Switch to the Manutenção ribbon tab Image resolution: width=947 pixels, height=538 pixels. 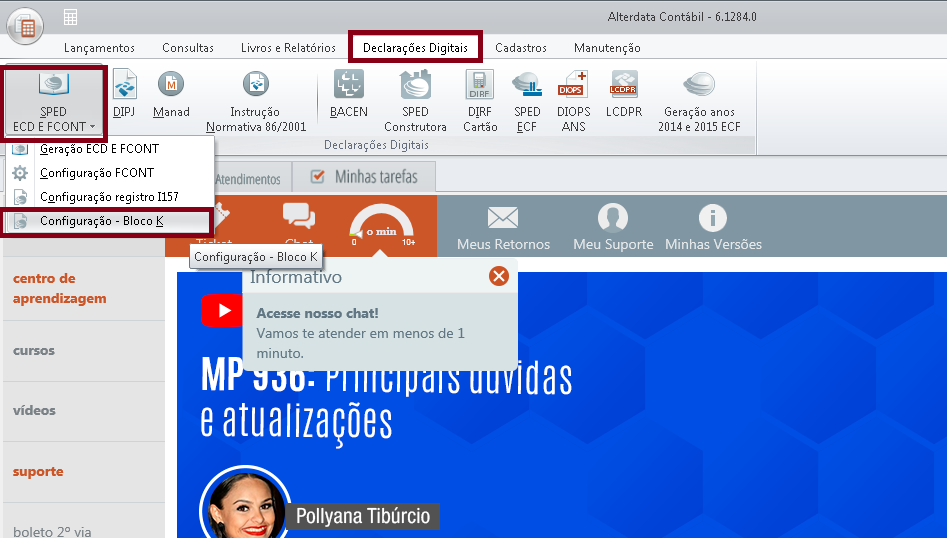607,48
